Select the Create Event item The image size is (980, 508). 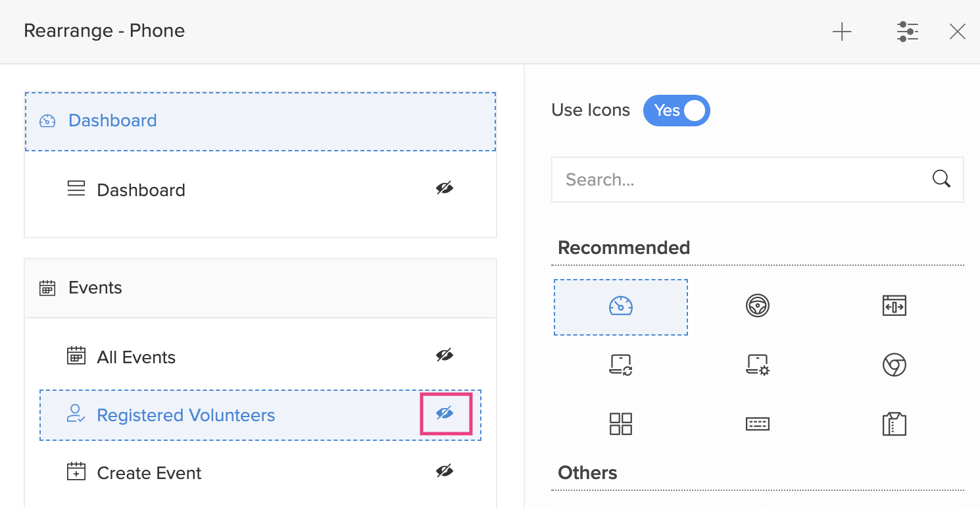(x=149, y=473)
